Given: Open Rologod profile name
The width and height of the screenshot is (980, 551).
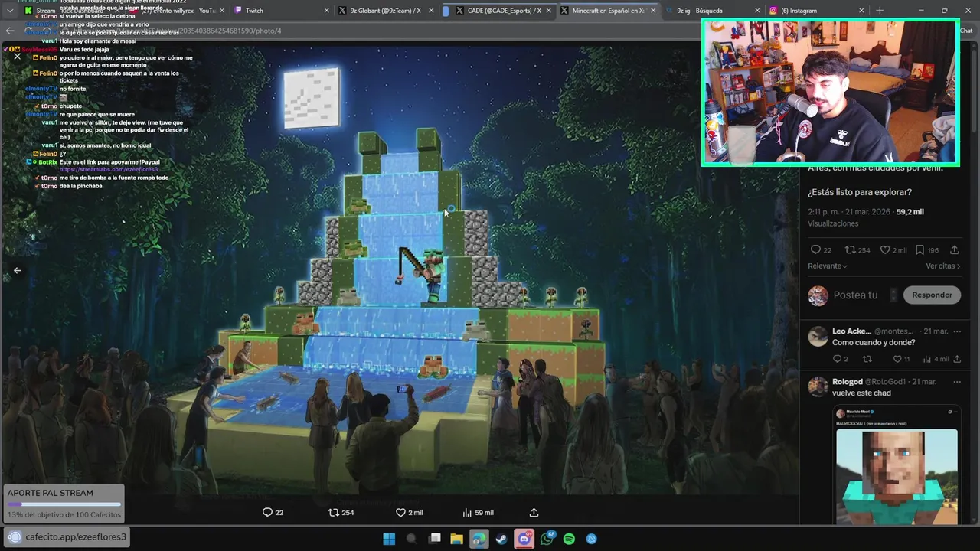Looking at the screenshot, I should click(848, 382).
